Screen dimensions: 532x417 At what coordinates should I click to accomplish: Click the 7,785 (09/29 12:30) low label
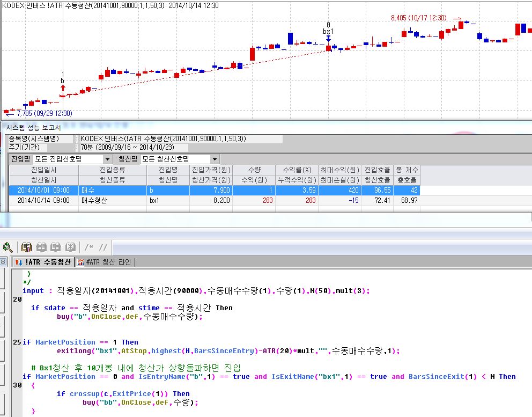pos(45,113)
